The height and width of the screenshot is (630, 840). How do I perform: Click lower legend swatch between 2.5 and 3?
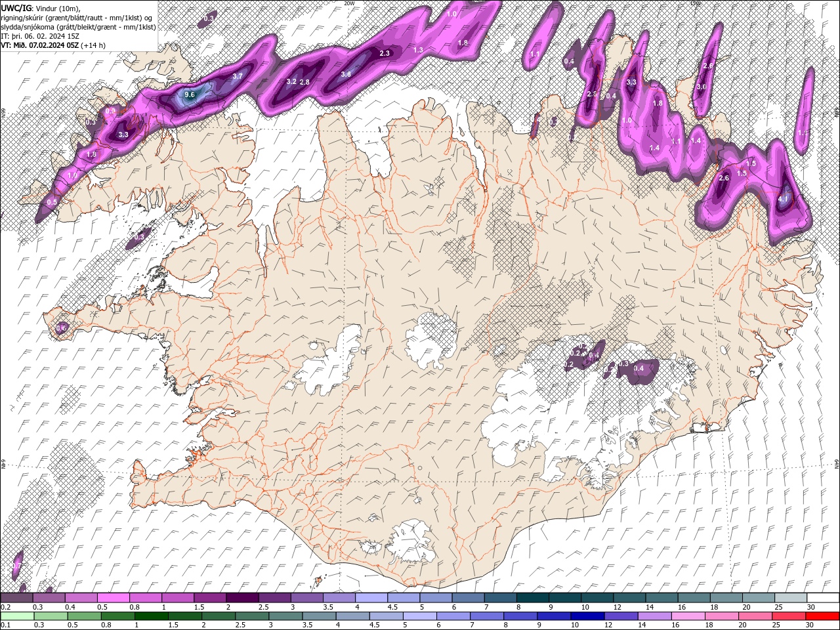251,616
